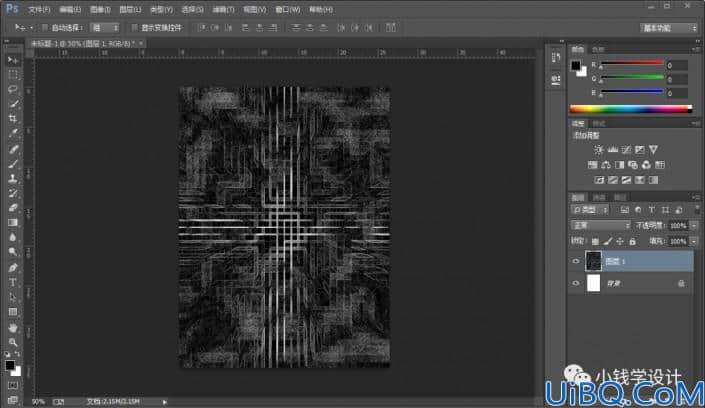Open the History panel icon in the collapsed dock
The width and height of the screenshot is (705, 408).
click(x=556, y=57)
